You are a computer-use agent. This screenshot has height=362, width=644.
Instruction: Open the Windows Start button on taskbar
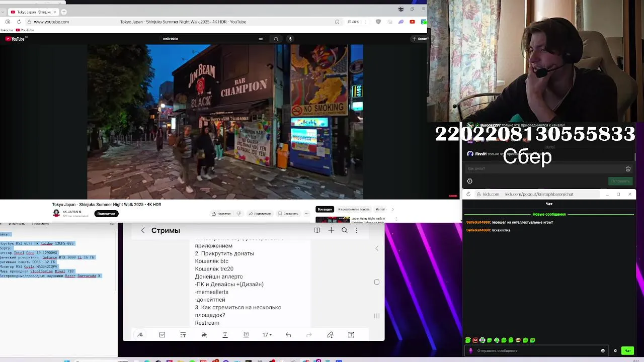66,360
